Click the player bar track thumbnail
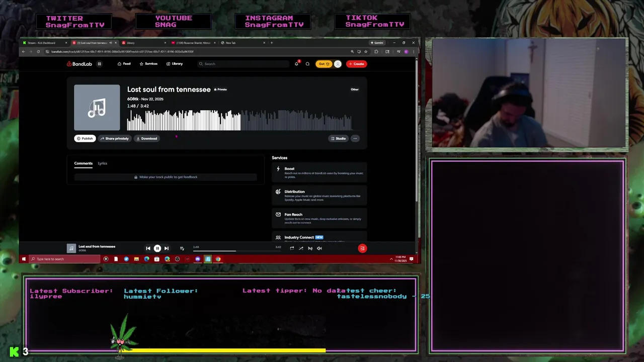644x362 pixels. coord(71,248)
